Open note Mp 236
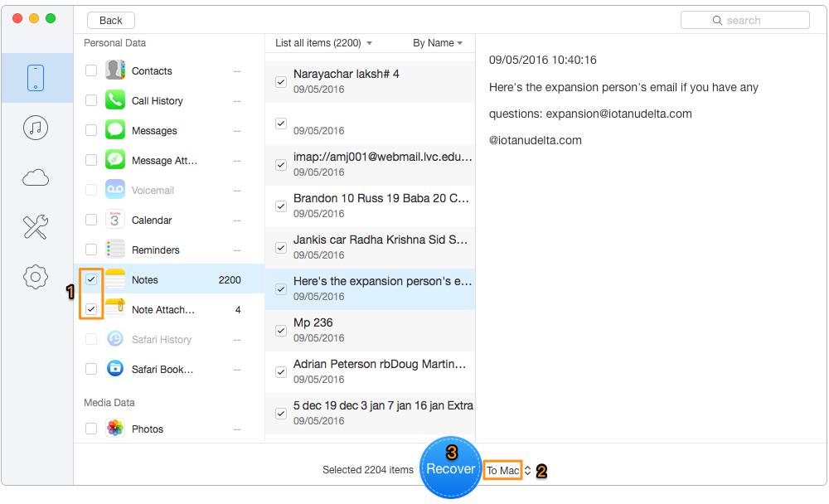 point(370,330)
